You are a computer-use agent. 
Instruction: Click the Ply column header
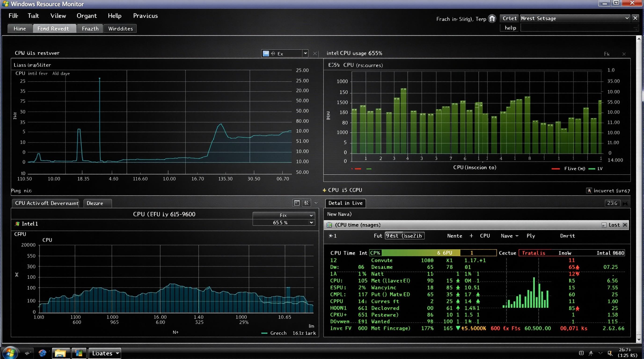(531, 236)
